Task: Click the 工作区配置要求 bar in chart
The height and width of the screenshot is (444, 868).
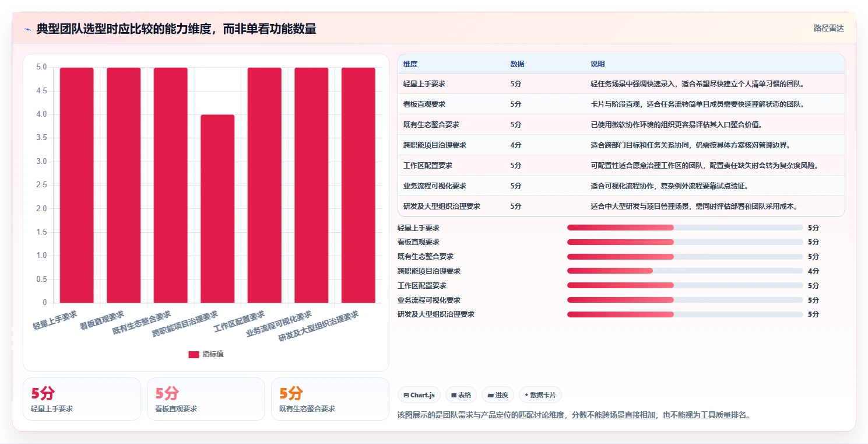Action: [265, 185]
